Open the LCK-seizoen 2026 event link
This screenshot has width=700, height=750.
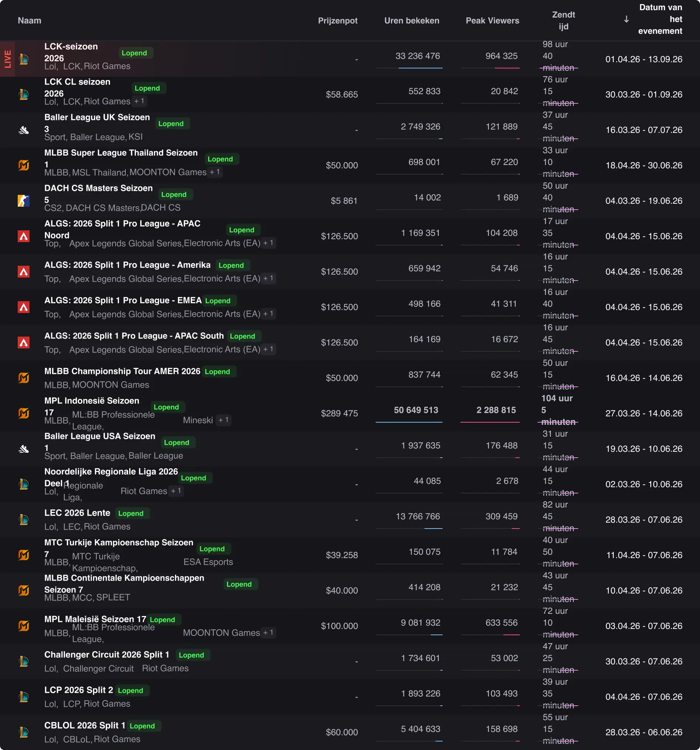(x=71, y=52)
